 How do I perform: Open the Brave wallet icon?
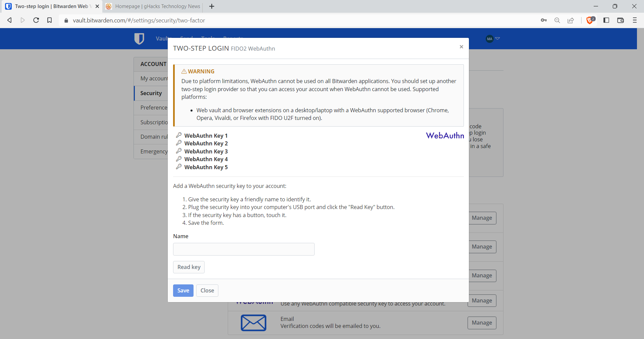(x=621, y=20)
